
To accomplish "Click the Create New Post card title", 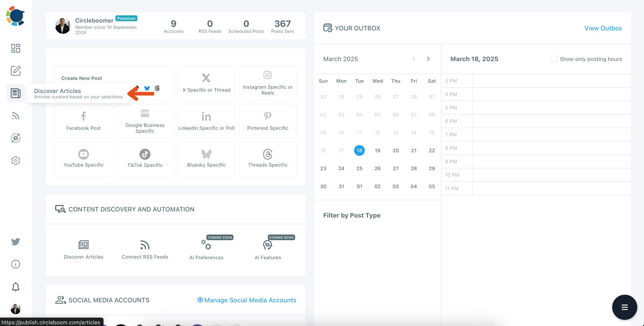I will [x=82, y=78].
